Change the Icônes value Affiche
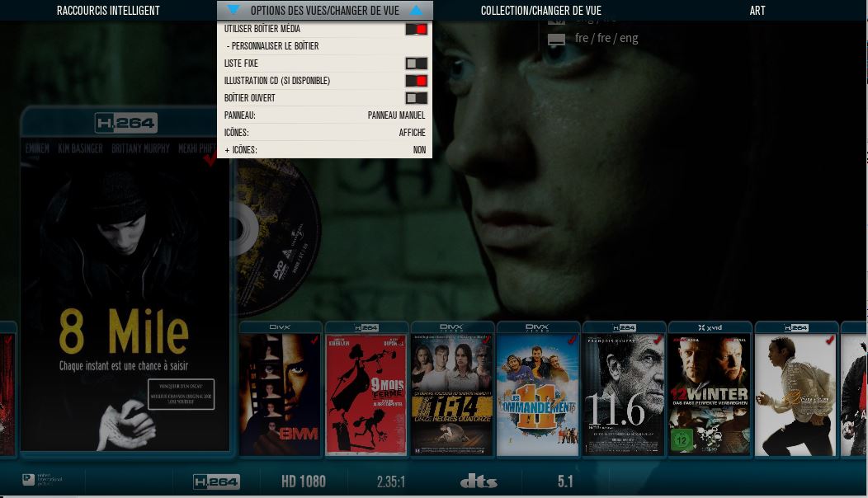868x498 pixels. pyautogui.click(x=413, y=132)
